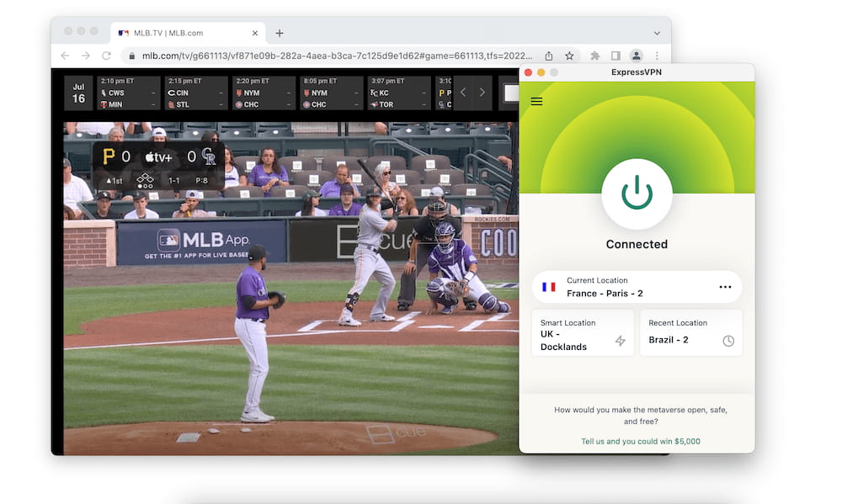Bookmark this page with the star
The image size is (842, 504).
tap(569, 56)
